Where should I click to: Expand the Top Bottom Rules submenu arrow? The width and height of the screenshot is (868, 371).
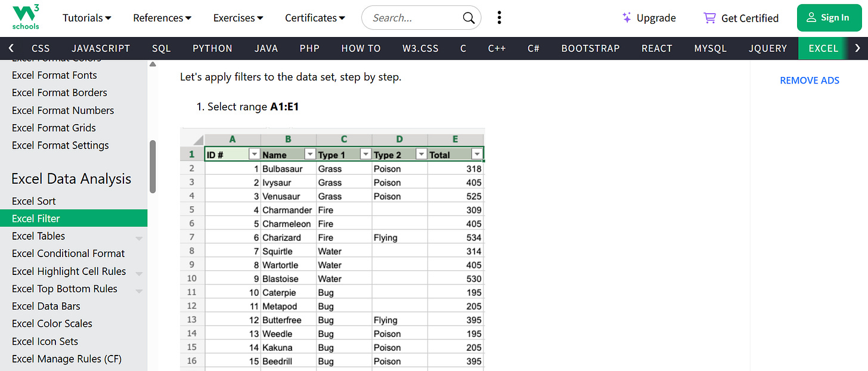[139, 291]
